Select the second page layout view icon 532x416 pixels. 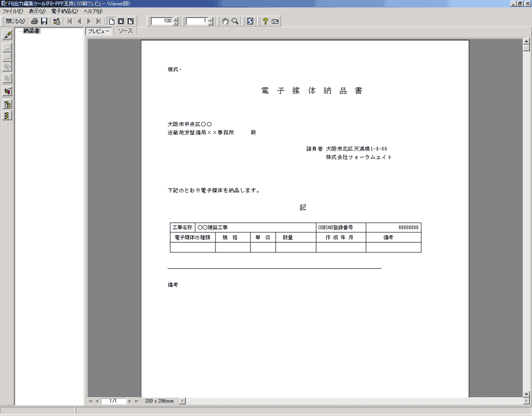pos(121,21)
